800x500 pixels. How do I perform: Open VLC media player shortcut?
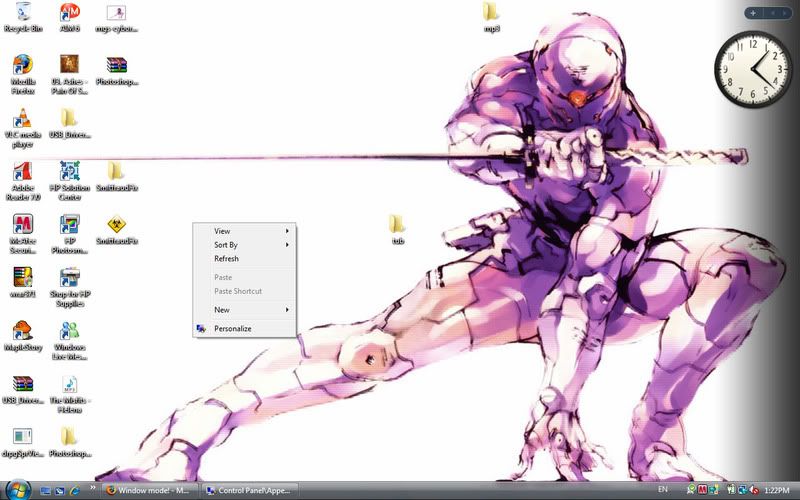(23, 120)
